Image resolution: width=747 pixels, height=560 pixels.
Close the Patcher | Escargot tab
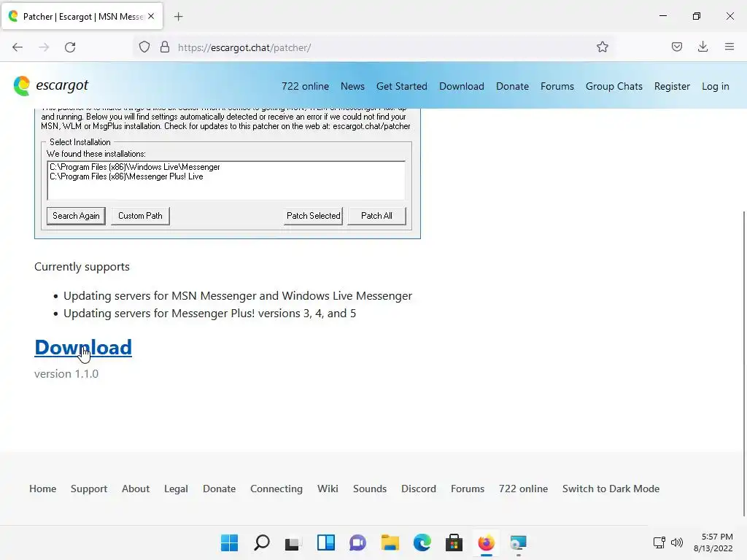pos(151,16)
